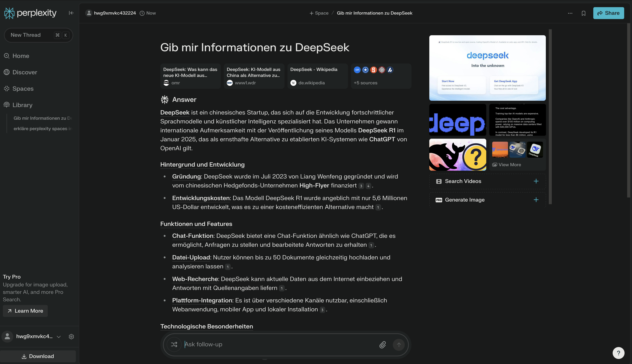Submit the follow-up with arrow button
The width and height of the screenshot is (632, 364).
pyautogui.click(x=399, y=345)
